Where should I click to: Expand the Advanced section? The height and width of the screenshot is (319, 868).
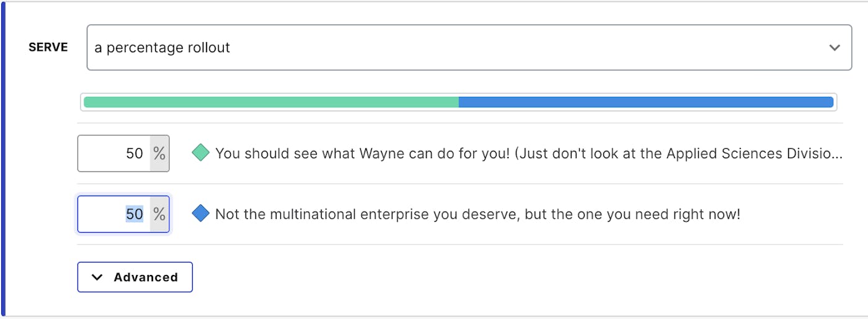(x=135, y=277)
